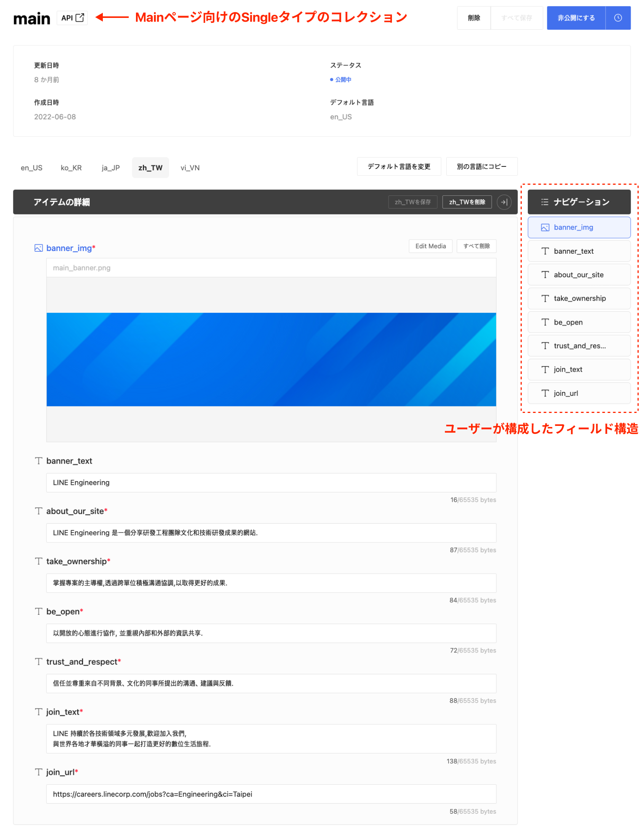This screenshot has height=835, width=644.
Task: Click the アイテムの詳細 header title
Action: point(62,202)
